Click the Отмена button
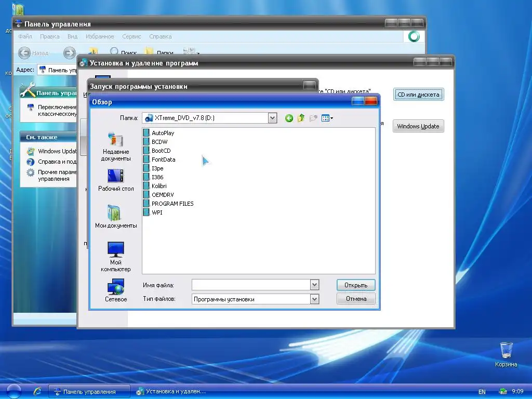 tap(356, 299)
